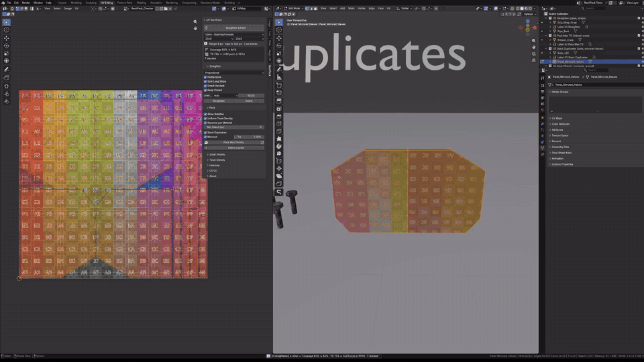Switch to the Geometry Nodes workspace tab
The width and height of the screenshot is (644, 362).
click(210, 3)
